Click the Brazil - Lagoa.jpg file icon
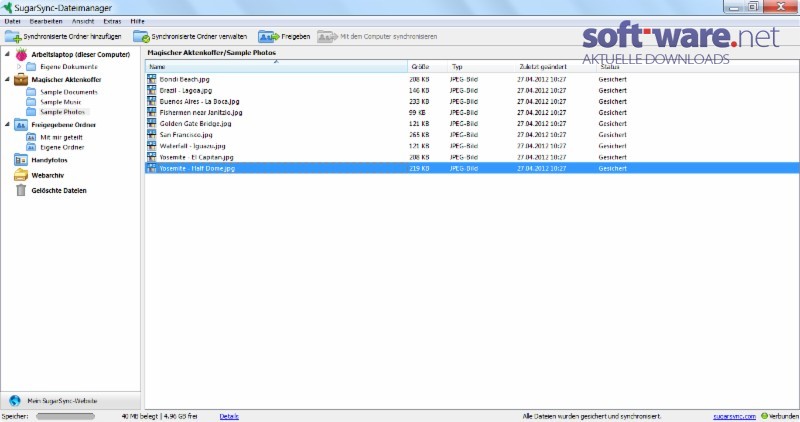This screenshot has width=800, height=422. pyautogui.click(x=152, y=90)
